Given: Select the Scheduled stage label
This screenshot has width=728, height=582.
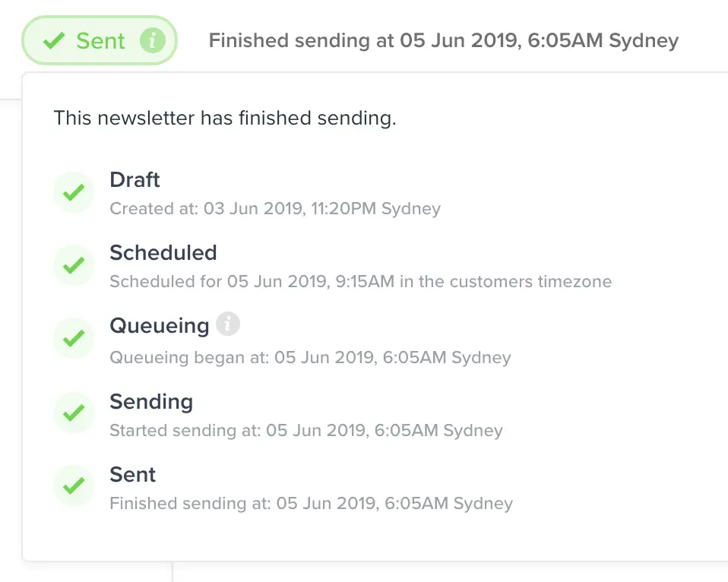Looking at the screenshot, I should tap(163, 253).
